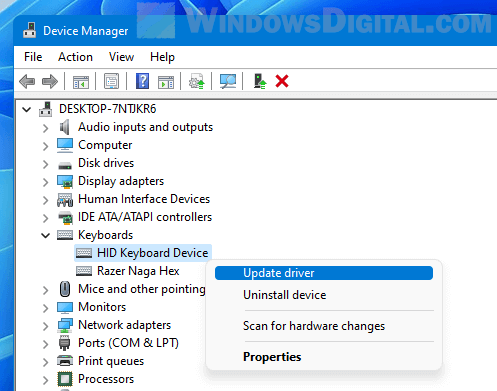Collapse the Keyboards category chevron
Image resolution: width=497 pixels, height=391 pixels.
coord(46,235)
